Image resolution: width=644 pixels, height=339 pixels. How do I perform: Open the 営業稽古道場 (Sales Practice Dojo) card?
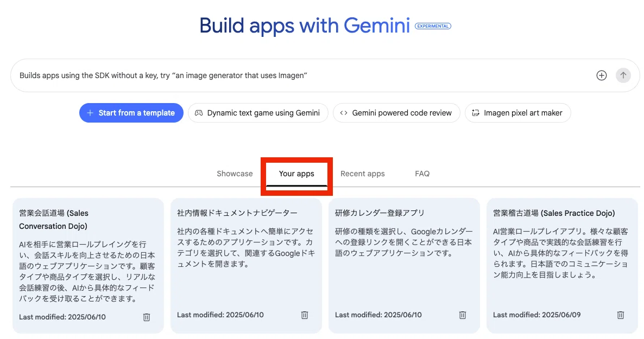(562, 266)
